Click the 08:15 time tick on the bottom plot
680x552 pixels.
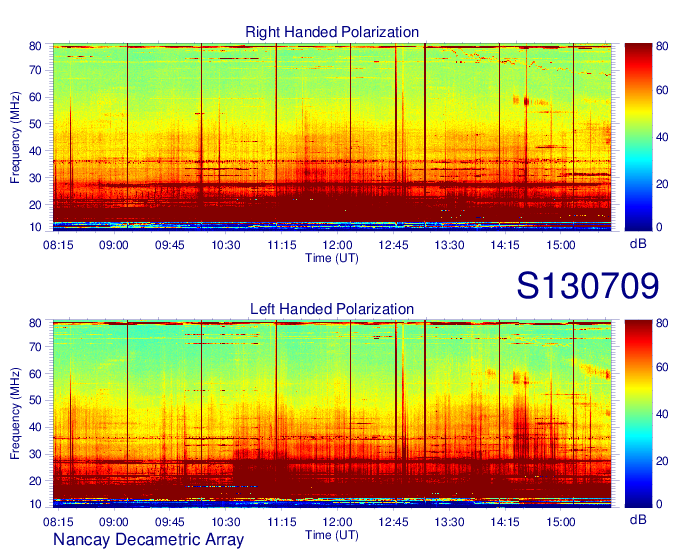[58, 522]
